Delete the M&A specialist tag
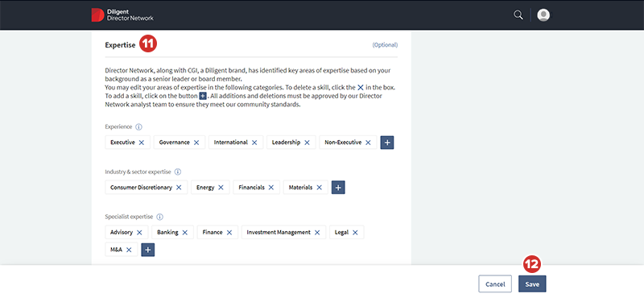 click(129, 250)
